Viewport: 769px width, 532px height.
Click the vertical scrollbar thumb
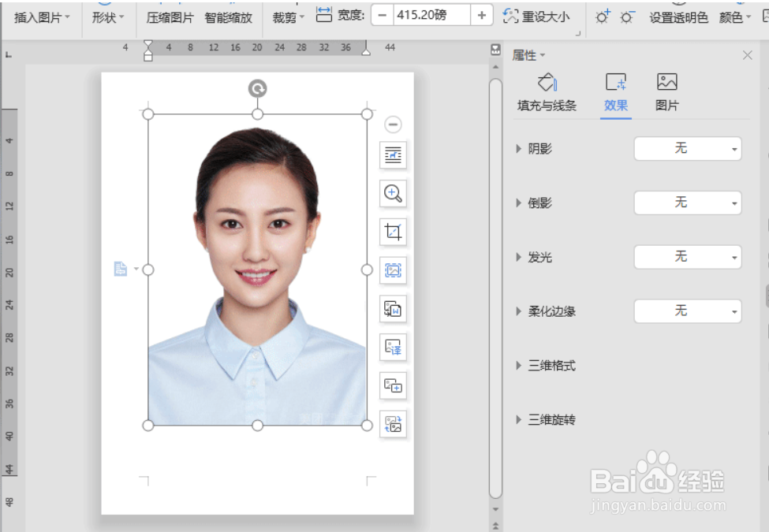[x=496, y=288]
